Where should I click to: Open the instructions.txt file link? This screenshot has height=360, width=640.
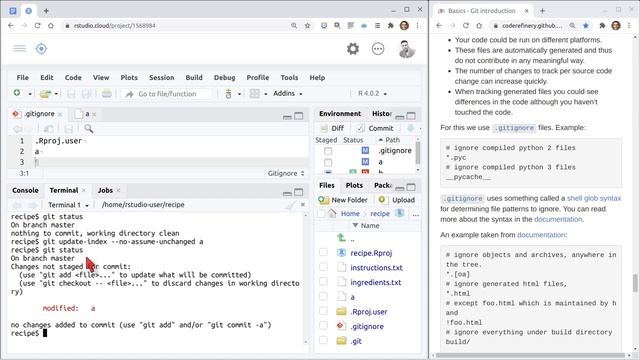[376, 268]
